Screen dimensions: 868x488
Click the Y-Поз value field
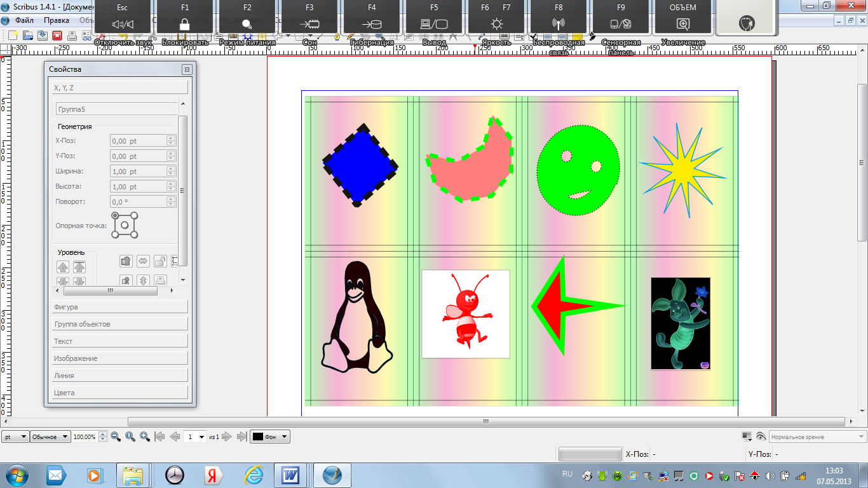coord(138,156)
